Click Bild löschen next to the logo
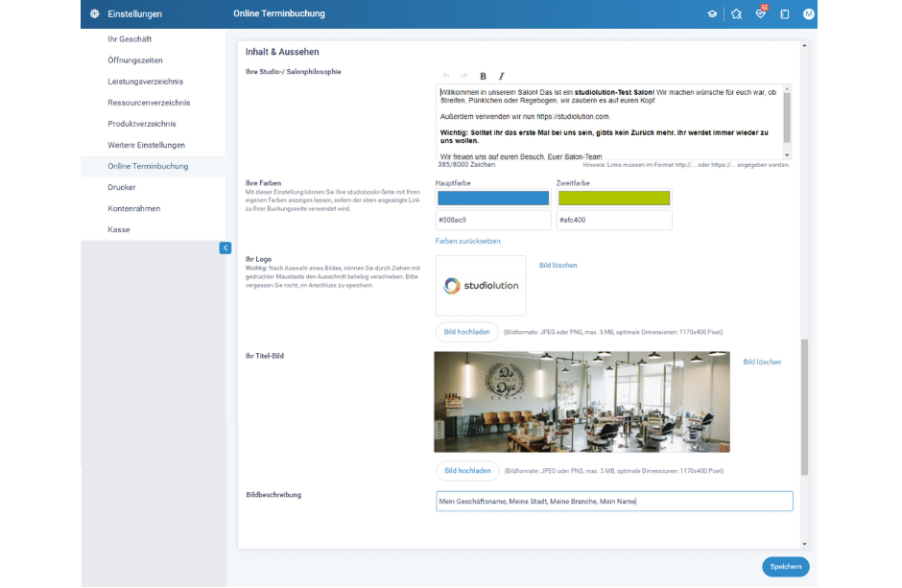 tap(558, 265)
